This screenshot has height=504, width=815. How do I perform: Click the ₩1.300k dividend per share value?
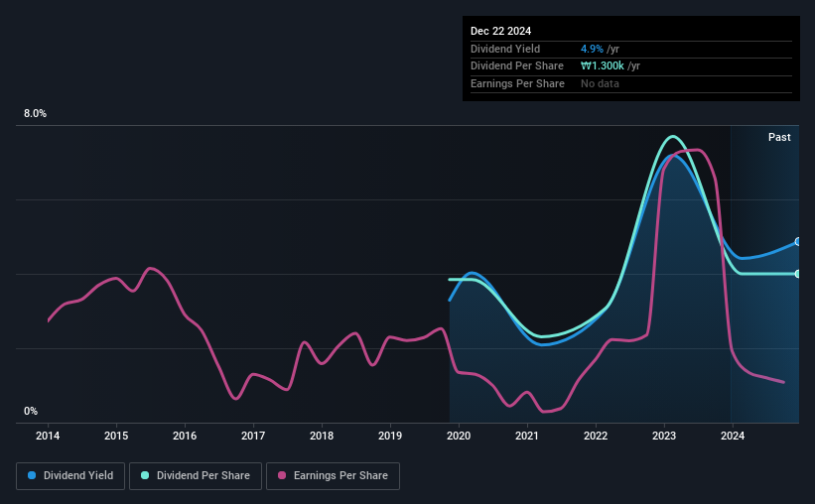[x=602, y=66]
